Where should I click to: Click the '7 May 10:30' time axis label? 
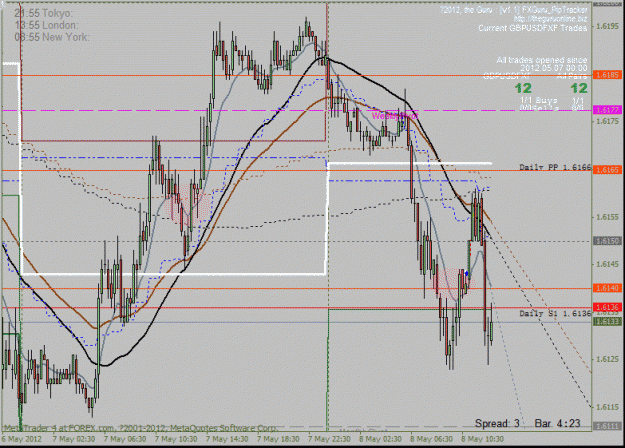point(176,439)
